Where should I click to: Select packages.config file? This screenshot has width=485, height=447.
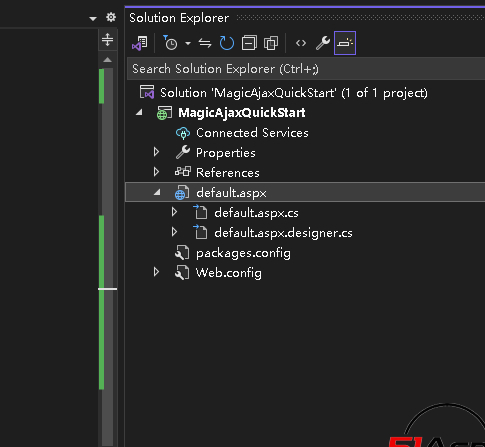243,253
